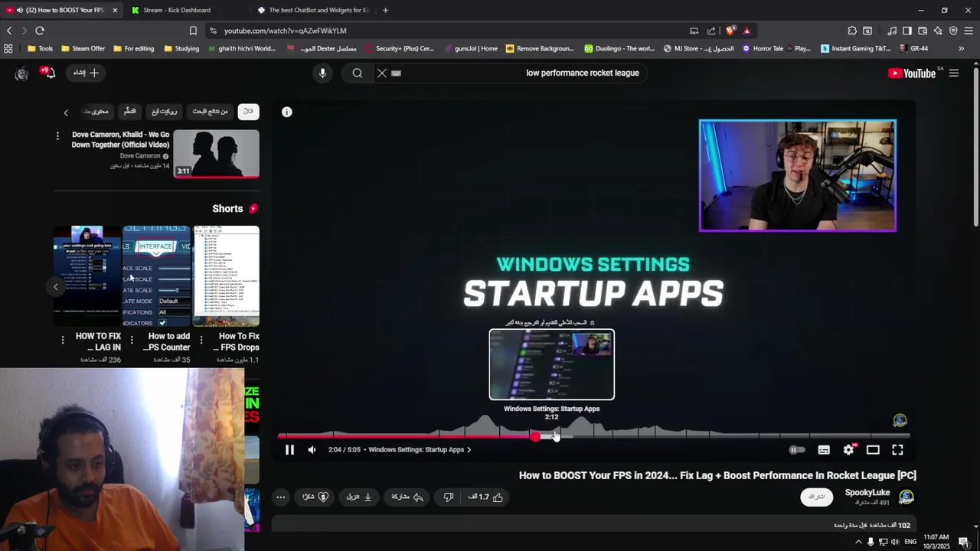Open the 'Security+ (Plus) Cer...' bookmark
980x551 pixels.
click(400, 48)
